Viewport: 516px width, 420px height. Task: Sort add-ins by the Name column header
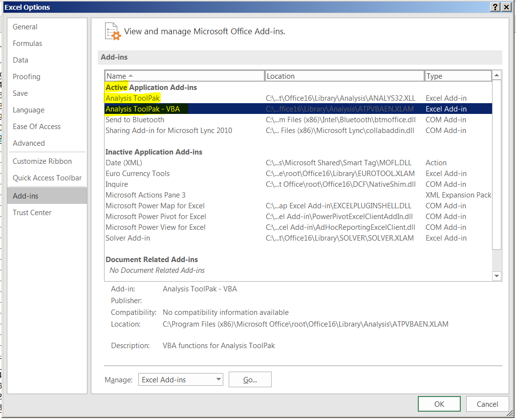coord(185,76)
